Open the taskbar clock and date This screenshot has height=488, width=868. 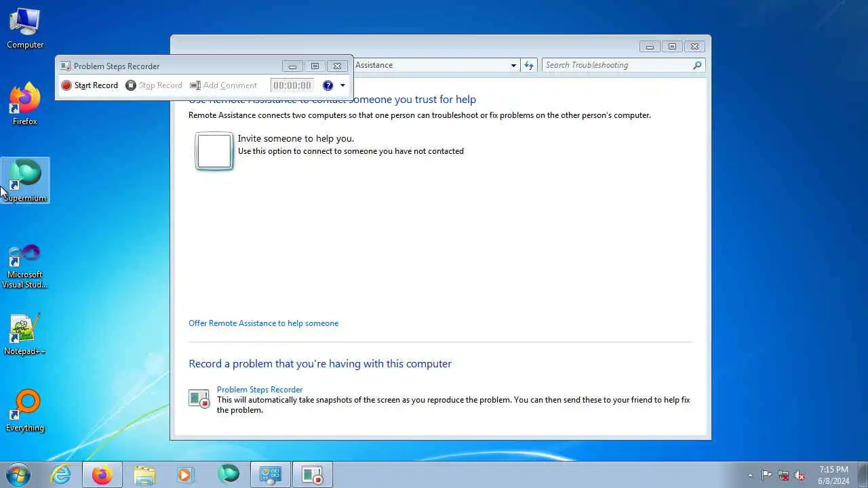point(833,475)
